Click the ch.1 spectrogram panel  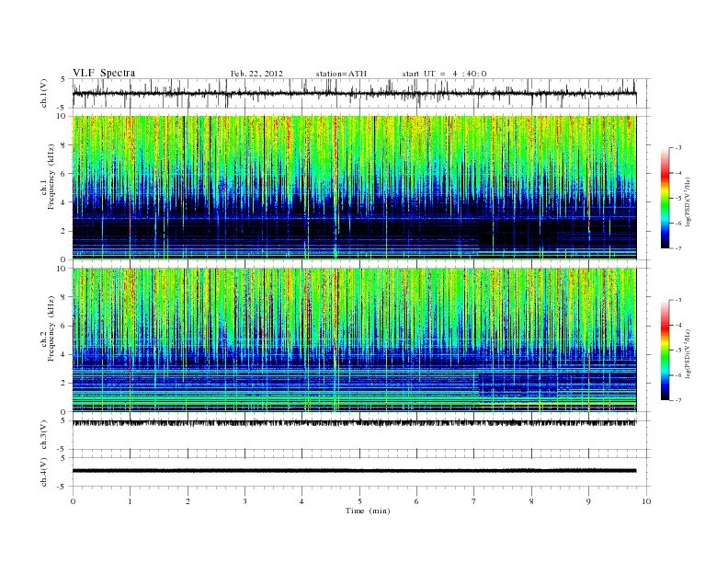354,188
